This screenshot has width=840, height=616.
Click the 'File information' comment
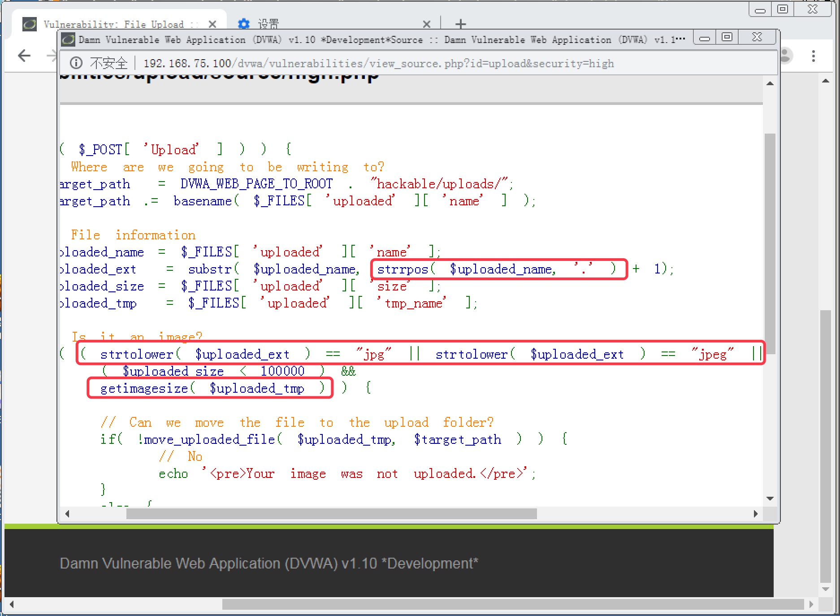[133, 235]
